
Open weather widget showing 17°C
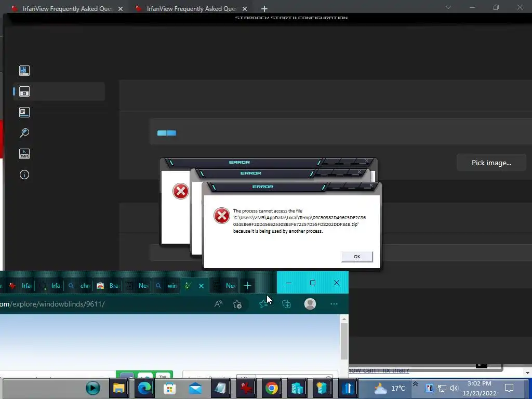pyautogui.click(x=390, y=388)
